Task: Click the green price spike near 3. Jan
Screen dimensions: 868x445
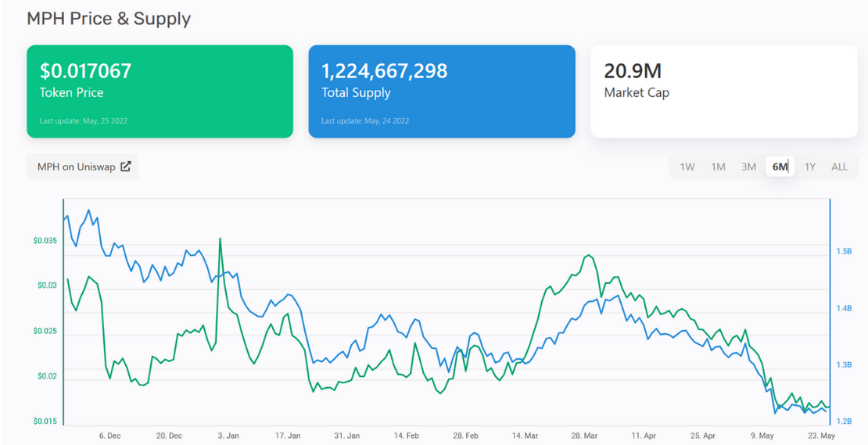Action: tap(221, 239)
